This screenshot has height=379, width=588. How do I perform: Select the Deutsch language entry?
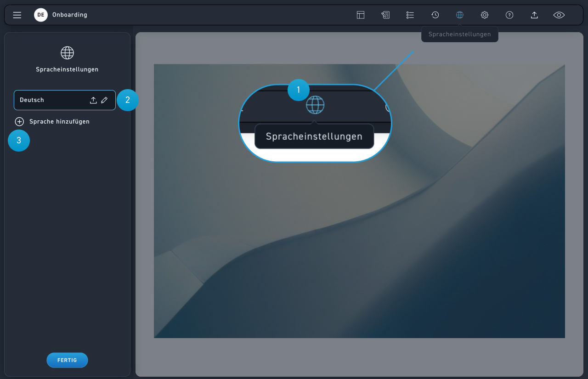click(x=46, y=100)
